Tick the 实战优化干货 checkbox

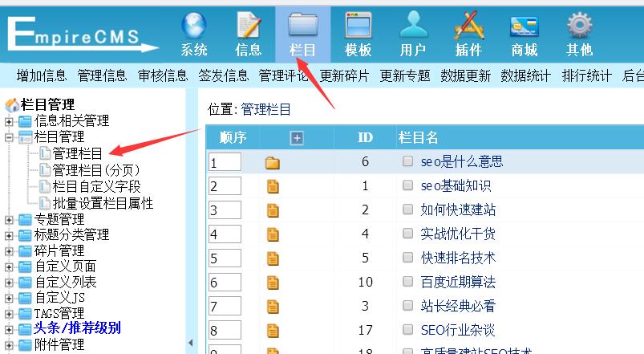tap(407, 233)
